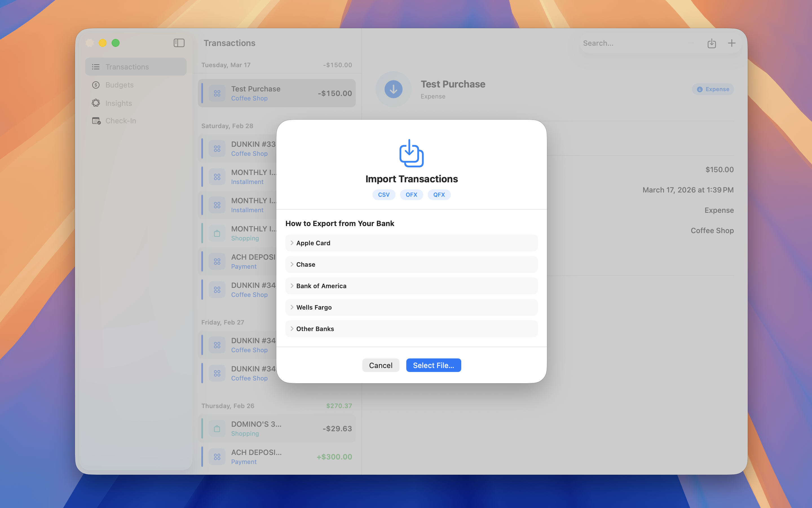Click the Test Purchase category icon
The height and width of the screenshot is (508, 812).
pos(217,93)
